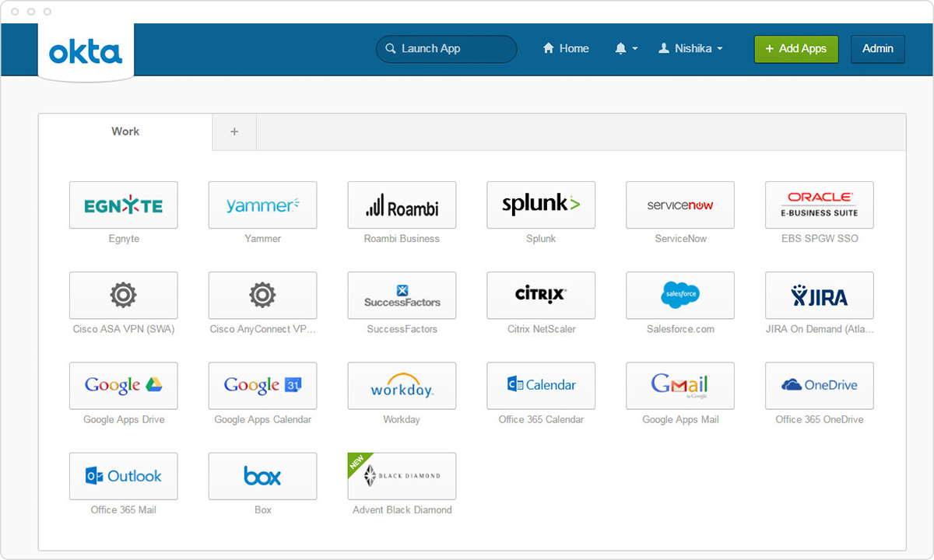This screenshot has width=934, height=560.
Task: Open the ServiceNow app tile
Action: pyautogui.click(x=680, y=205)
